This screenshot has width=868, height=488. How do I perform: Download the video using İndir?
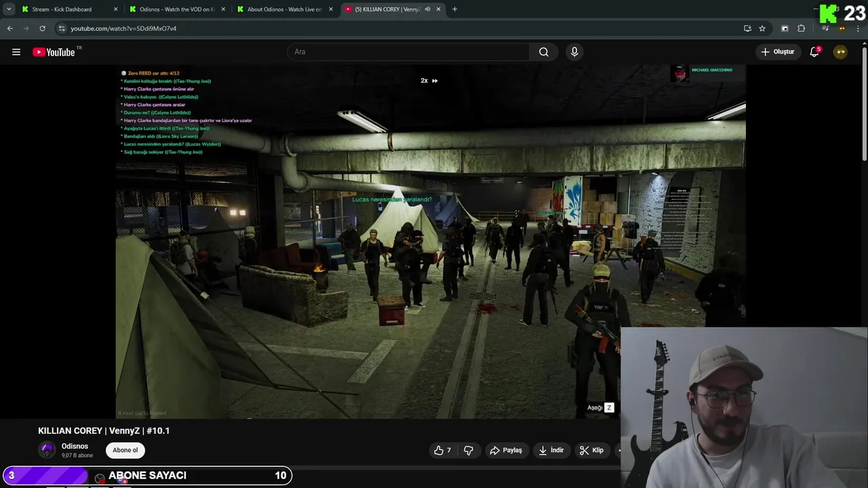coord(551,450)
